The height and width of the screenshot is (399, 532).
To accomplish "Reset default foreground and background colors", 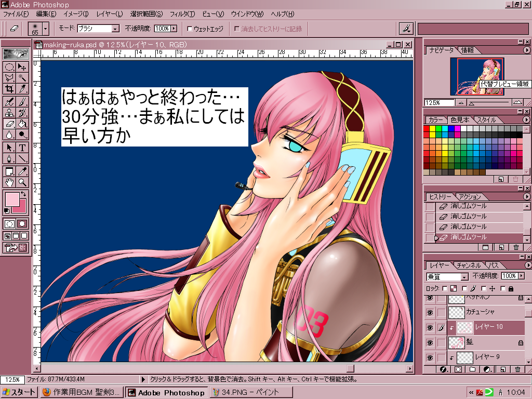I will coord(7,211).
